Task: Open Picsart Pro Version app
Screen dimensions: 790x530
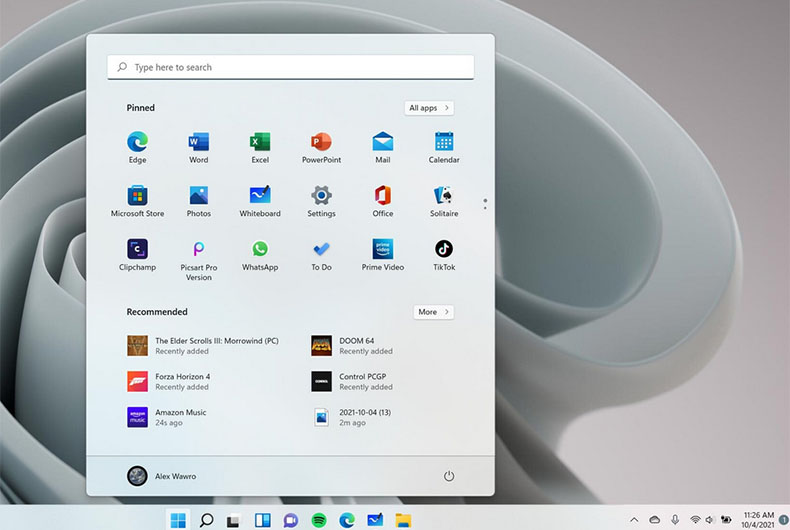Action: pyautogui.click(x=199, y=259)
